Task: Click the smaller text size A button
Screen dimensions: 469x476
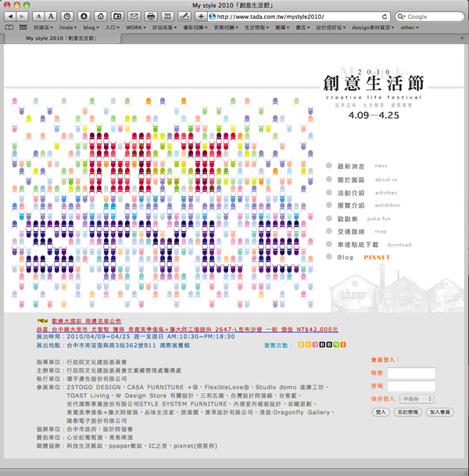Action: 38,16
